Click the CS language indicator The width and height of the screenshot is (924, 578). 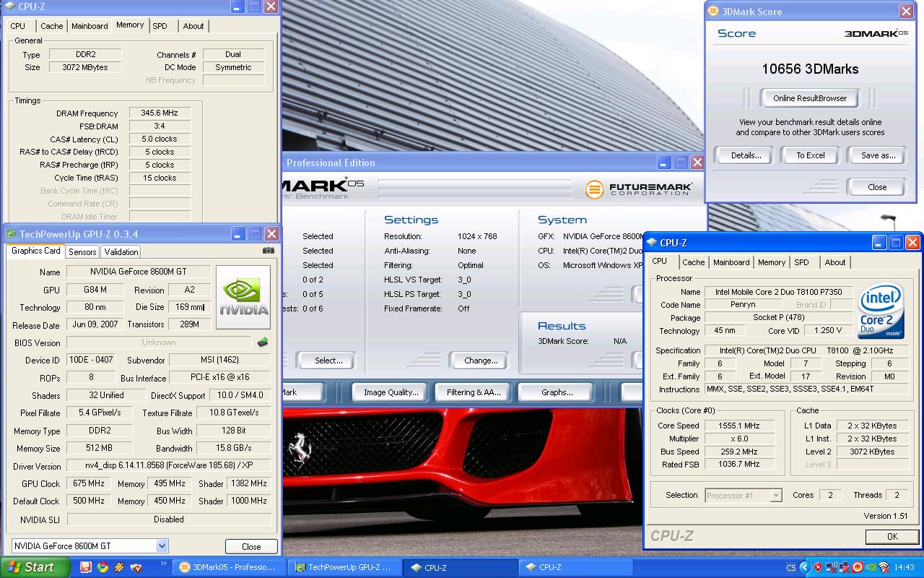click(x=791, y=568)
